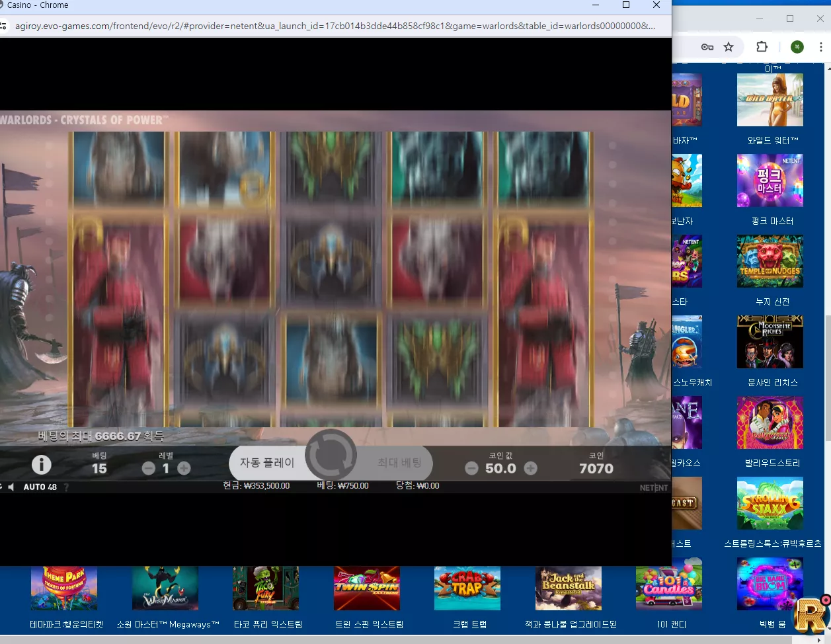
Task: Lower the coin value with minus
Action: [x=471, y=469]
